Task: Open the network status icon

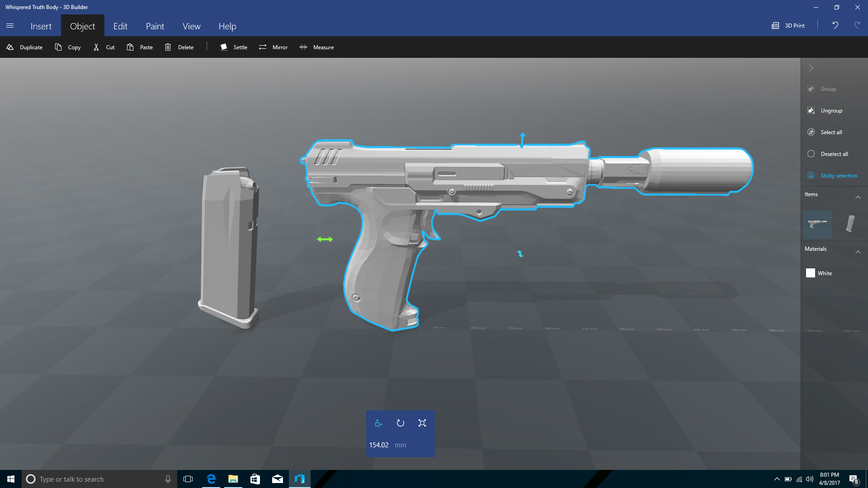Action: tap(799, 479)
